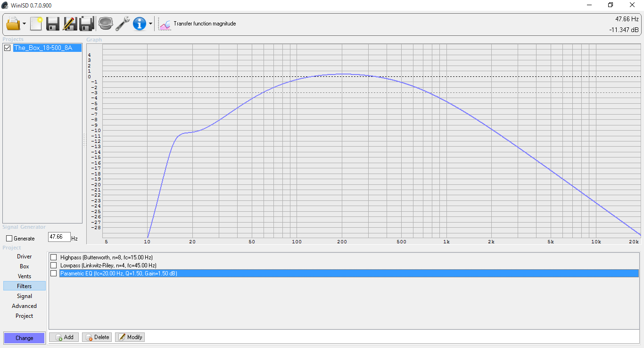
Task: Click the -11.347 dB cursor readout
Action: 624,30
